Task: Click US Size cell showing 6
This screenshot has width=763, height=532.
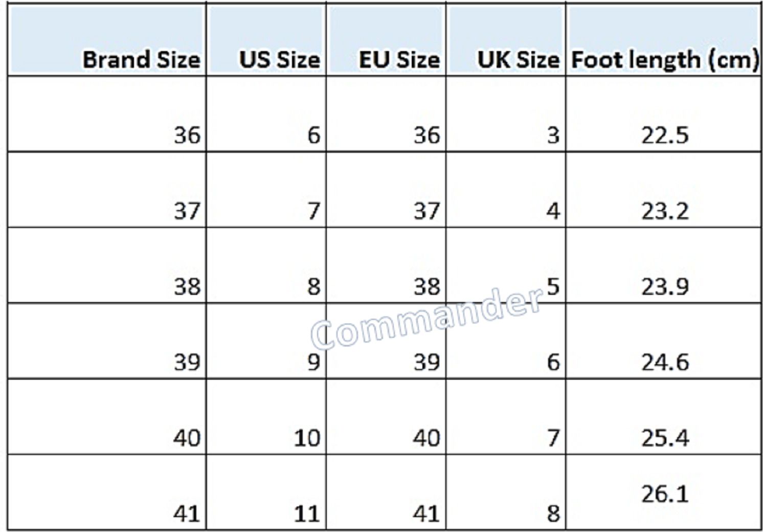Action: point(266,114)
